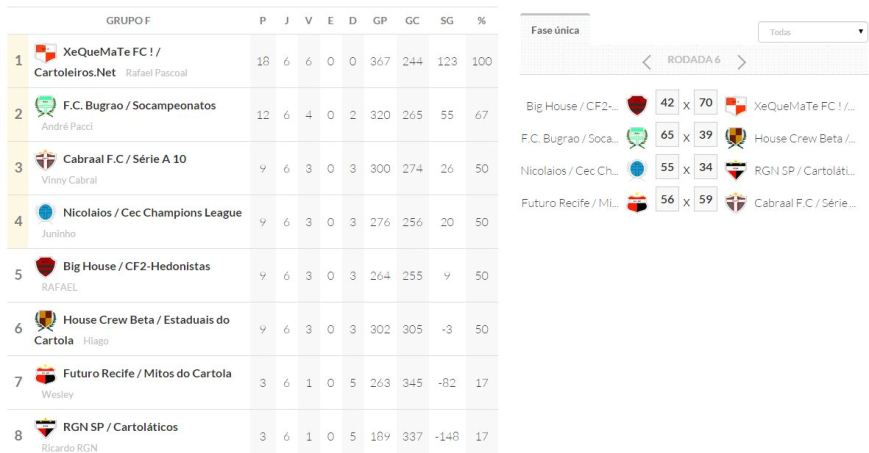Click F.C. Bugrao green crest in standings
Viewport: 869px width, 453px height.
point(45,106)
